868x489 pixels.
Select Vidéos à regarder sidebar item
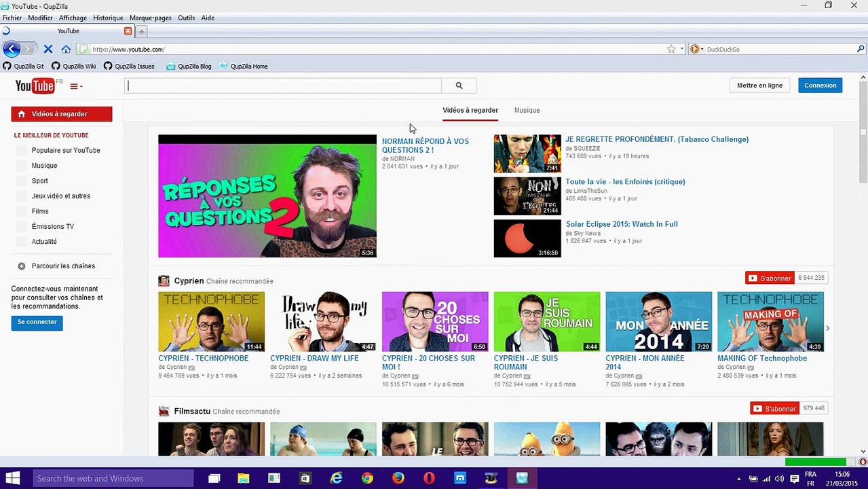coord(62,114)
